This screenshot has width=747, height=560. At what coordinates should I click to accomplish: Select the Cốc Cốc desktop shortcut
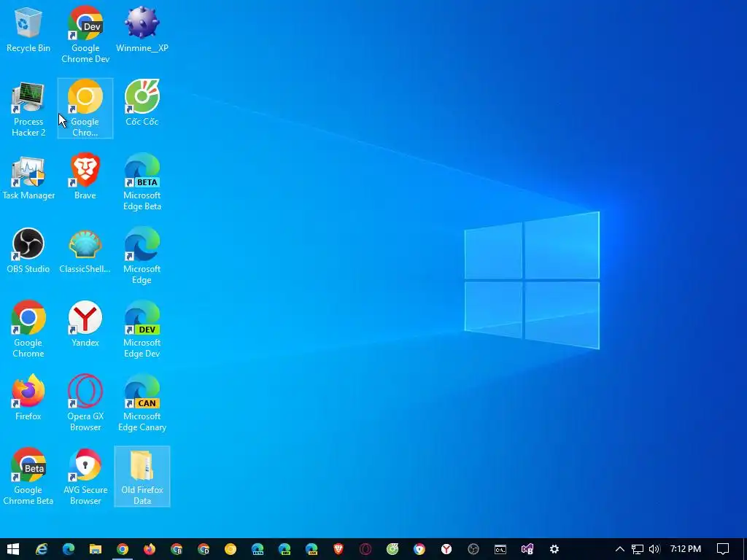coord(142,103)
